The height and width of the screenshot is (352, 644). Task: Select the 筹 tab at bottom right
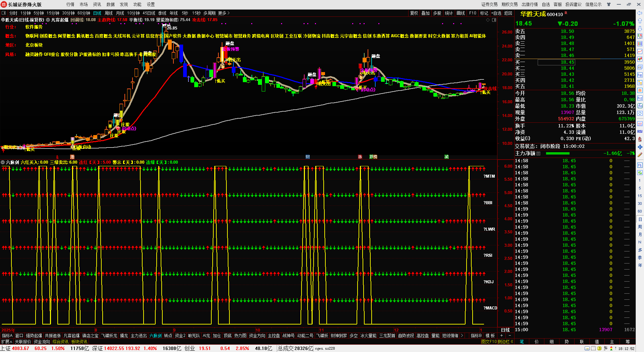point(628,342)
